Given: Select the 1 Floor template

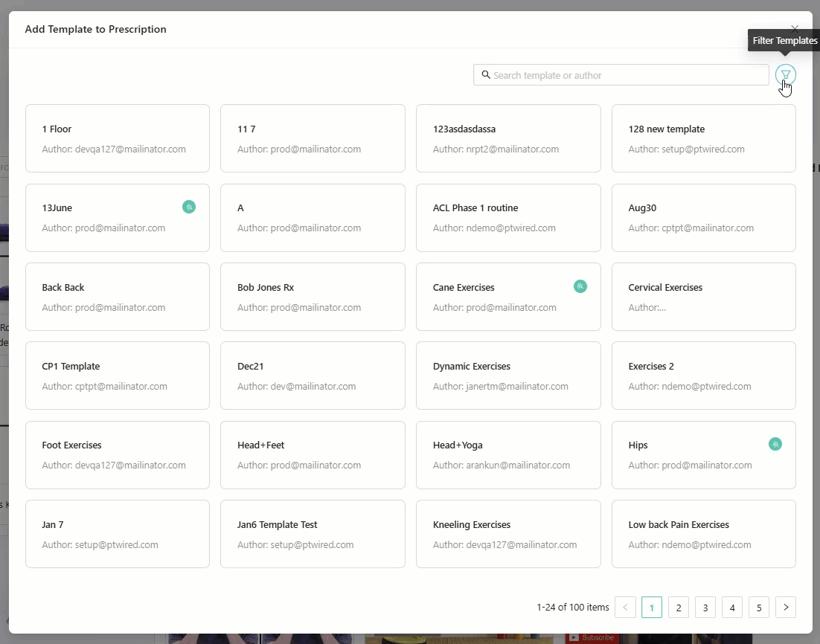Looking at the screenshot, I should (117, 138).
